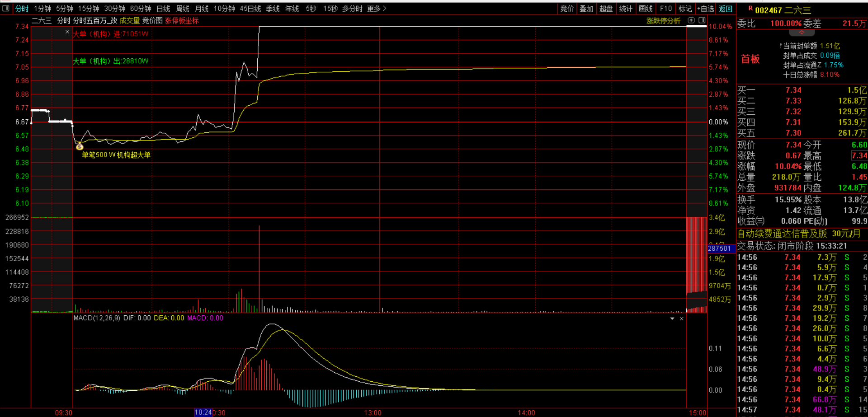Add the stock via +自选 button
868x417 pixels.
tap(705, 9)
